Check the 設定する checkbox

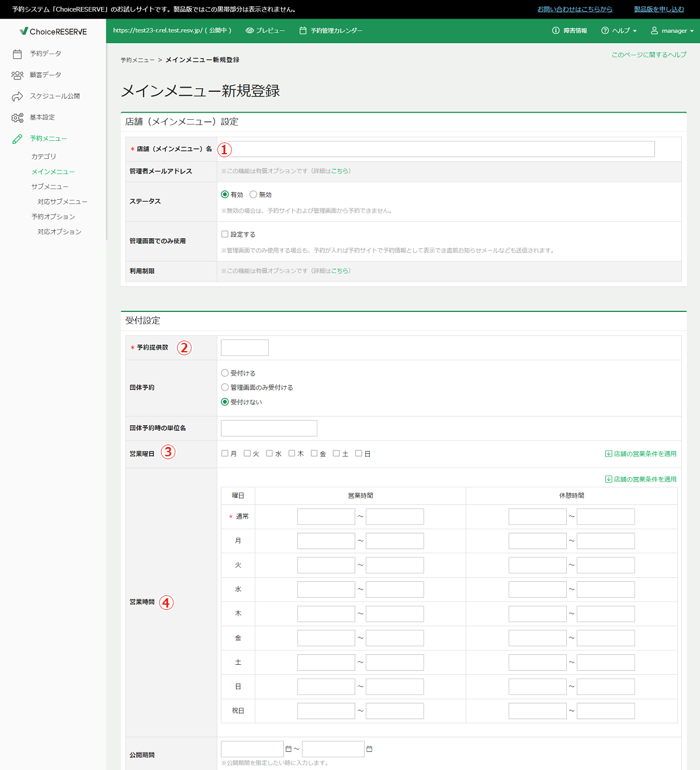tap(225, 234)
